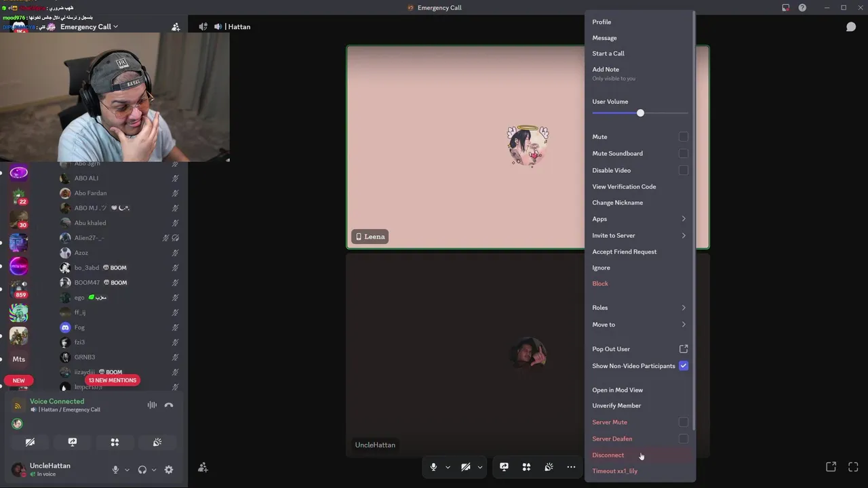Select Message in context menu
868x488 pixels.
pyautogui.click(x=639, y=38)
